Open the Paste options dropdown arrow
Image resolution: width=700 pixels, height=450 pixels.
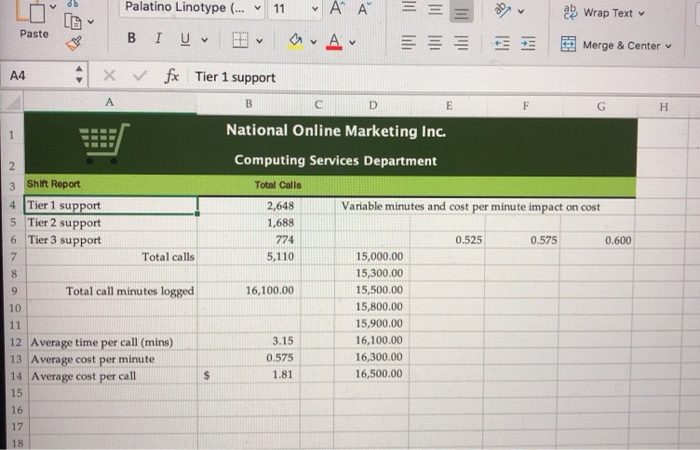pos(53,7)
